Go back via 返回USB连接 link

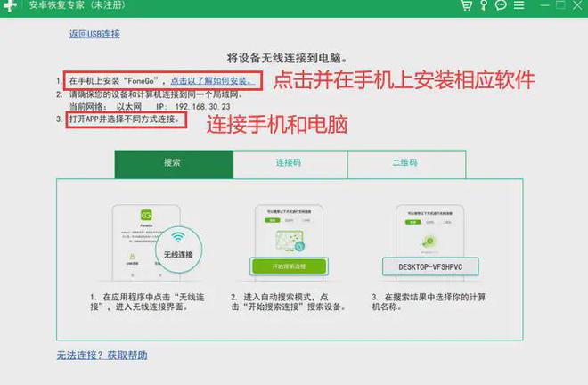pyautogui.click(x=94, y=34)
